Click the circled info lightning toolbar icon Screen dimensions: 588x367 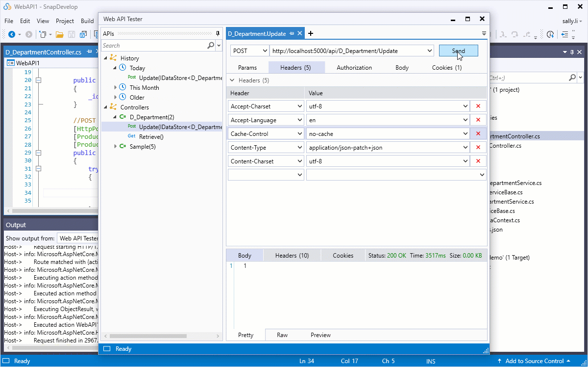550,34
